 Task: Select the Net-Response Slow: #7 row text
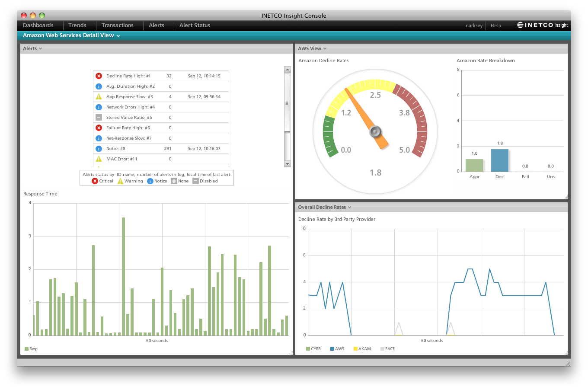pyautogui.click(x=129, y=138)
